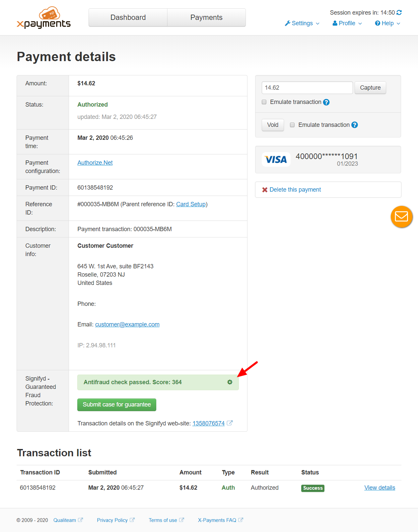
Task: Expand the Help dropdown menu
Action: pos(387,23)
